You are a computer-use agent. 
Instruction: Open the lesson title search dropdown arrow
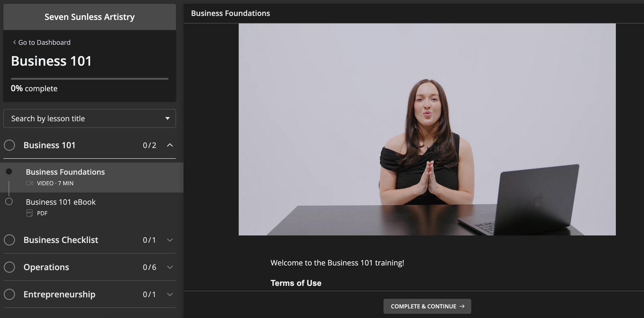pos(167,118)
